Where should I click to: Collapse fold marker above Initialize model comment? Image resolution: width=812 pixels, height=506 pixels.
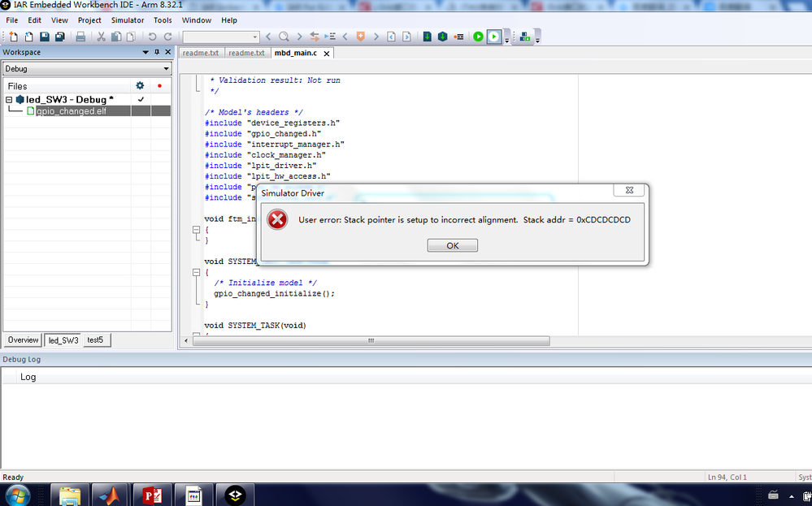[196, 272]
